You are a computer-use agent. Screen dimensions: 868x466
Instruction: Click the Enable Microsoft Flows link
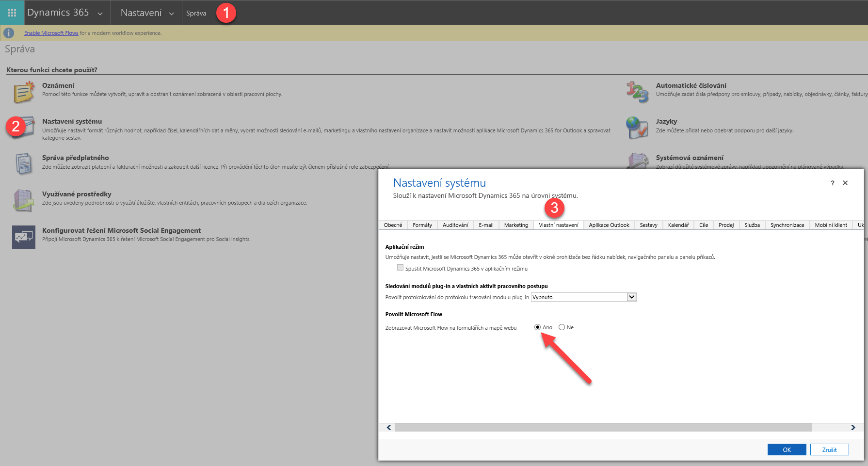tap(51, 33)
